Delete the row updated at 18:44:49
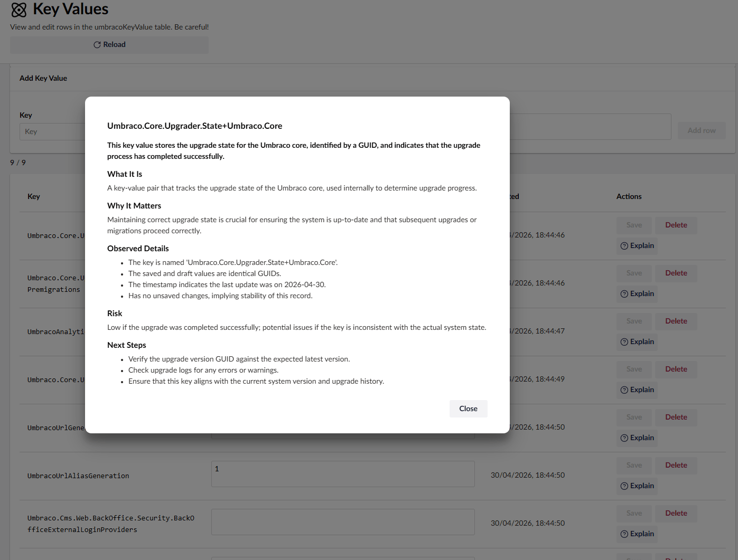Screen dimensions: 738x560 click(676, 369)
